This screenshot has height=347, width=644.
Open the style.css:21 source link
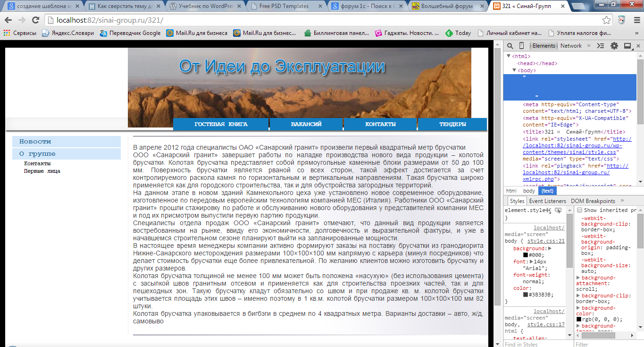click(546, 241)
